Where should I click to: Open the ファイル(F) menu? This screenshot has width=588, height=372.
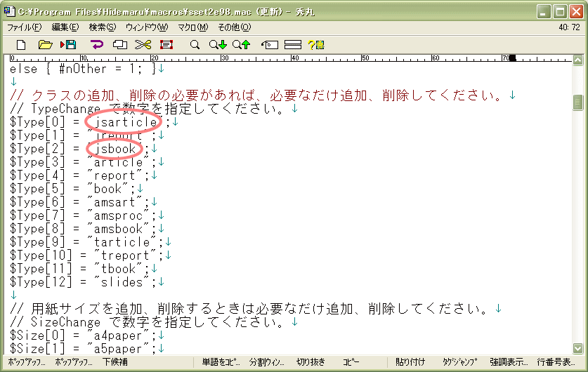click(25, 27)
